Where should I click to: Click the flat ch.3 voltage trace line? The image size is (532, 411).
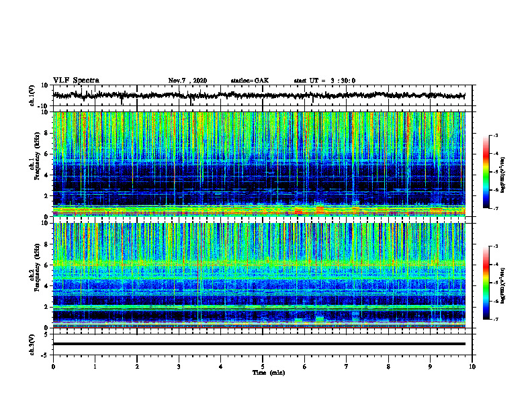pyautogui.click(x=259, y=344)
